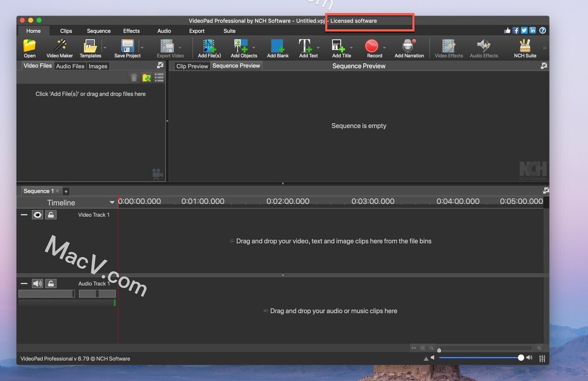Undock the file bin panel

click(x=160, y=65)
